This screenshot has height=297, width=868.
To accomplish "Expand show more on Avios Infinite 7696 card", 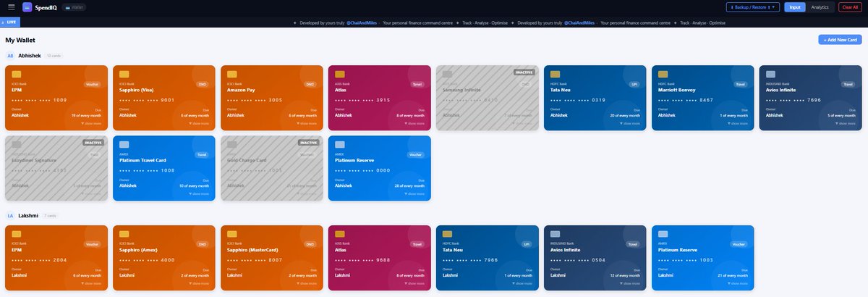I will (x=846, y=124).
